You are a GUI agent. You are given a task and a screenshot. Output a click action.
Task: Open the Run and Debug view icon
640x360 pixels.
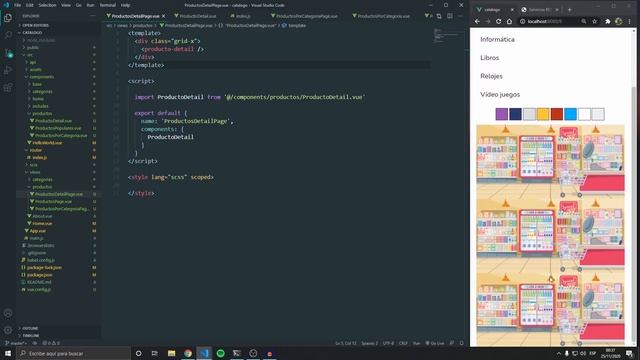click(8, 70)
